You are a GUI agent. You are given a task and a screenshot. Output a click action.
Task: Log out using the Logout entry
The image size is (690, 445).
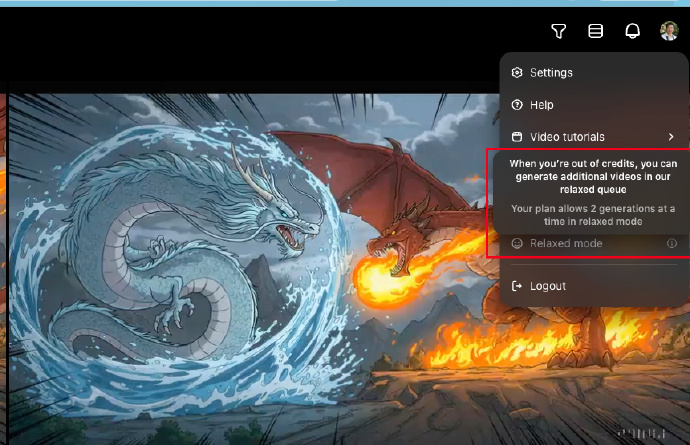(594, 286)
